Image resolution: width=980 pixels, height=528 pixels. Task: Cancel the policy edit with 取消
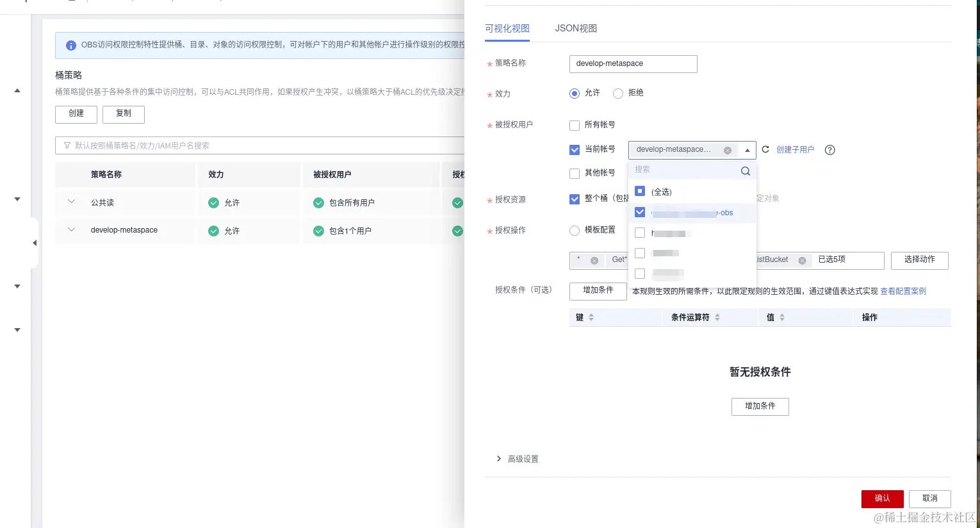(930, 499)
